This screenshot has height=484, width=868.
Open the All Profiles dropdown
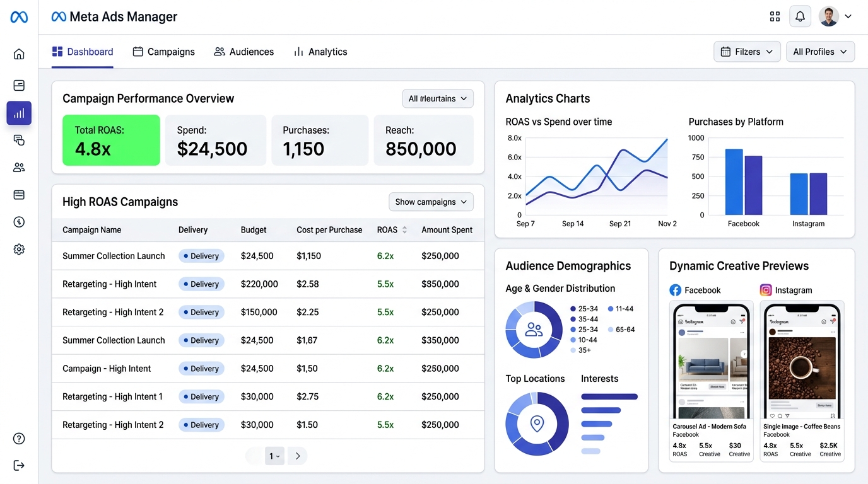[x=820, y=52]
